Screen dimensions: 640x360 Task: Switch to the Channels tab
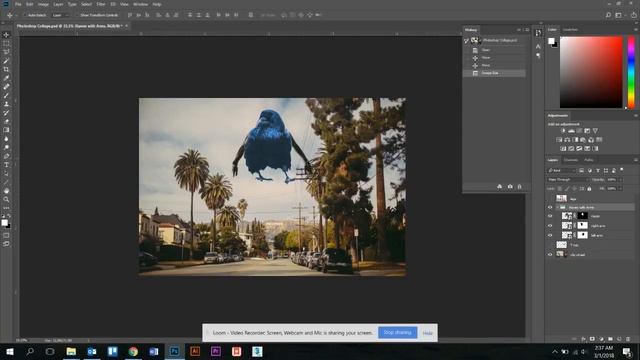tap(571, 160)
